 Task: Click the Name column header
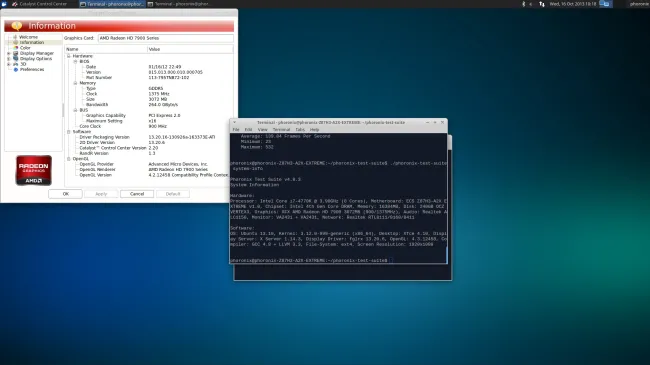(106, 49)
